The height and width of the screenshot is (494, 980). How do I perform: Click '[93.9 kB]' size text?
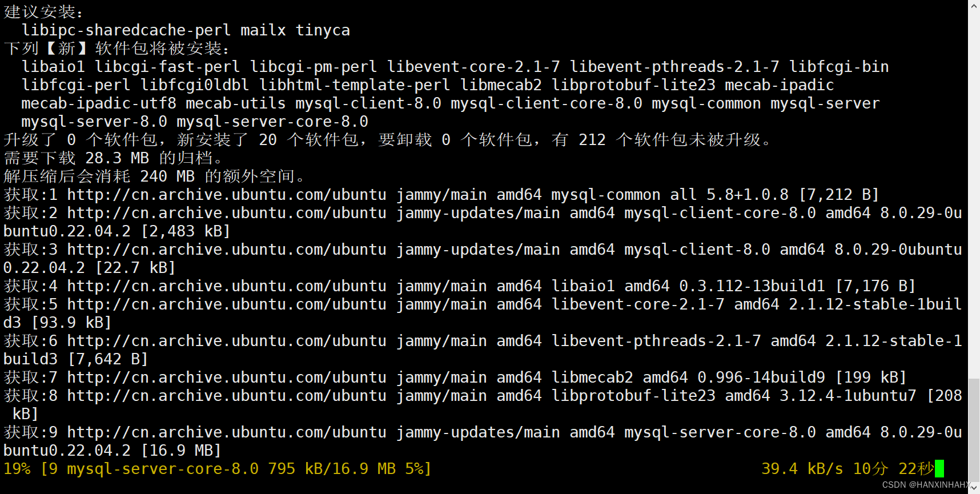[71, 323]
